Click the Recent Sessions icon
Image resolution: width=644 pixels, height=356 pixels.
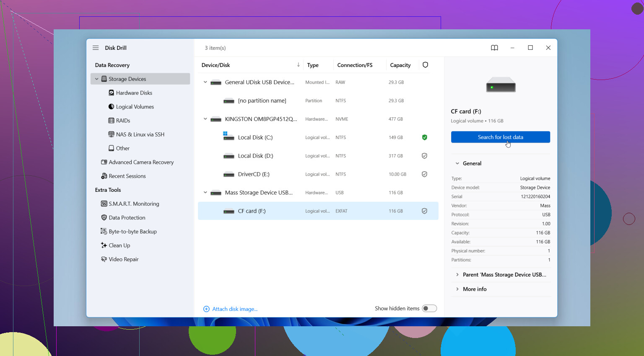tap(104, 176)
